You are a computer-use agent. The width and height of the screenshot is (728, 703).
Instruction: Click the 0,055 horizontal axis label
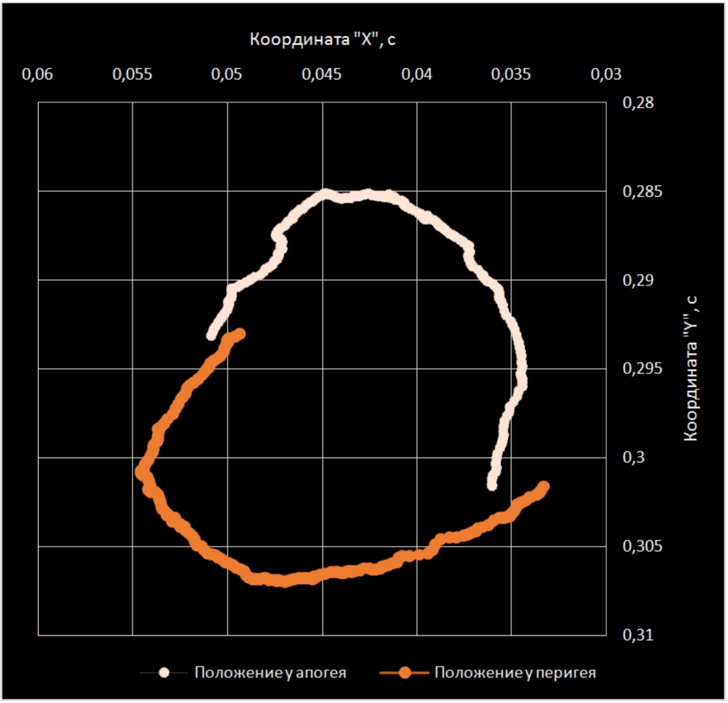(x=132, y=75)
